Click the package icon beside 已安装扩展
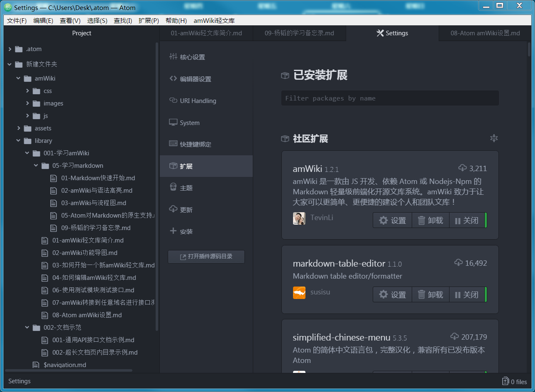The width and height of the screenshot is (535, 392). coord(285,76)
